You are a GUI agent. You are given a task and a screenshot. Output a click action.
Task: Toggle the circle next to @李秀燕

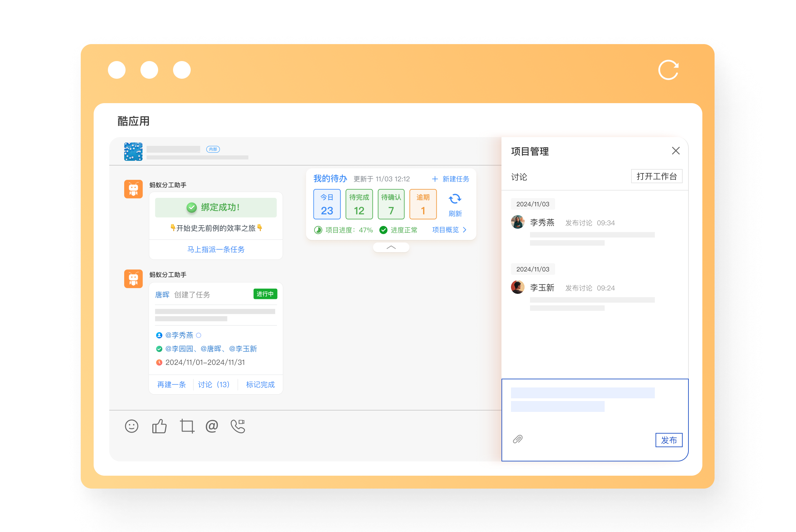[x=199, y=335]
